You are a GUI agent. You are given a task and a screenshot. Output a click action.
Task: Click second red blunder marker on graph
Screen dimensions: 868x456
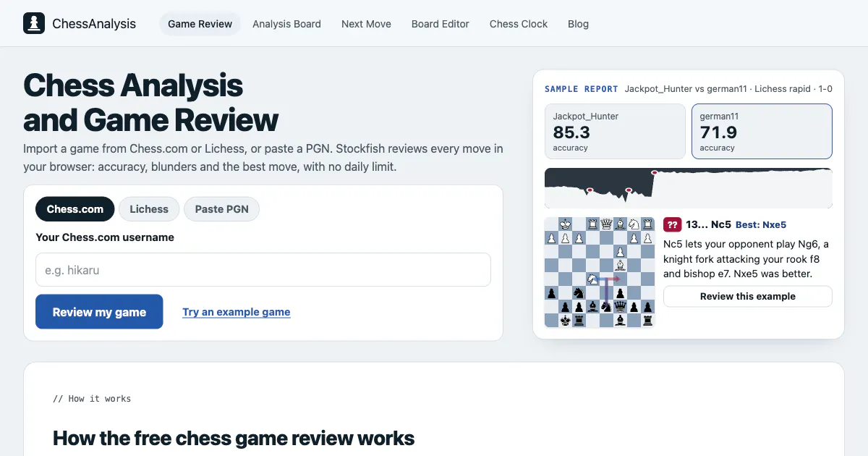pos(629,190)
